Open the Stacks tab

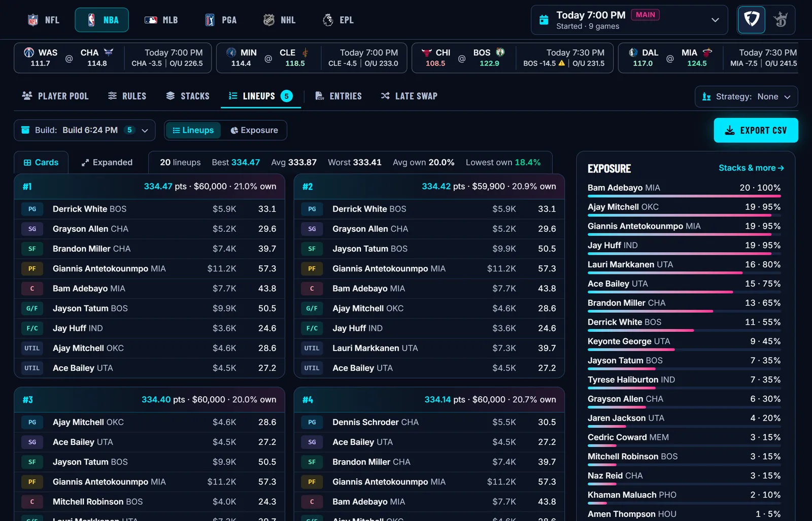click(x=188, y=96)
